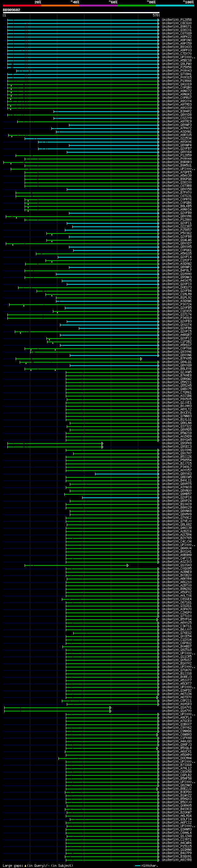The width and height of the screenshot is (197, 868).
Task: Open hit UniRef100_P12859
Action: click(x=177, y=155)
